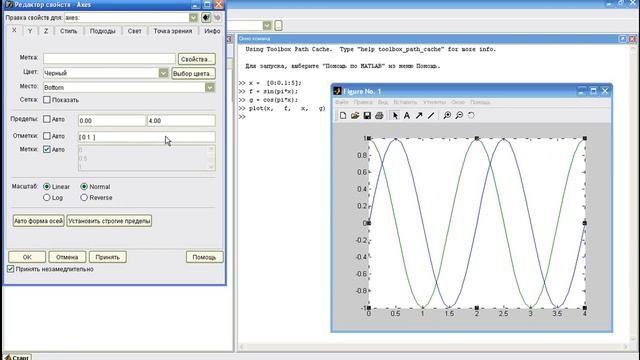The image size is (640, 360).
Task: Select Linear scale radio button
Action: click(x=47, y=187)
